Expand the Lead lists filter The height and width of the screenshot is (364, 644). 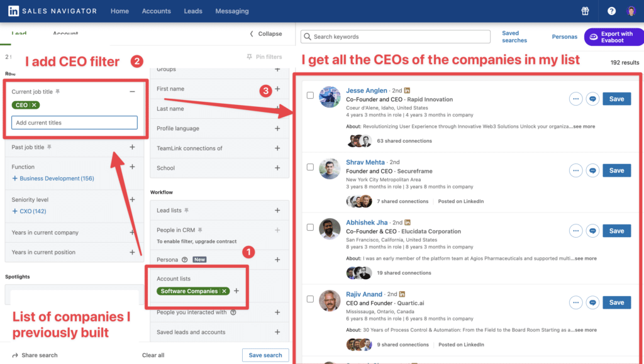(x=277, y=210)
